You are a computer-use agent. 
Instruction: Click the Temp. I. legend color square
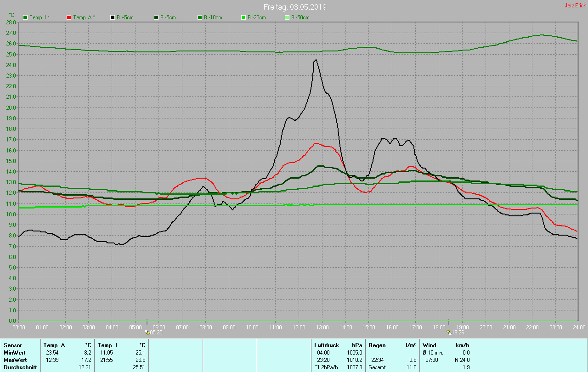click(x=25, y=17)
